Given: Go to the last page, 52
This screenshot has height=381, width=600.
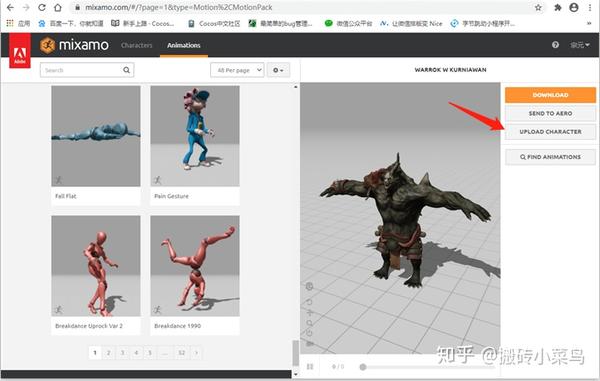Looking at the screenshot, I should 182,353.
